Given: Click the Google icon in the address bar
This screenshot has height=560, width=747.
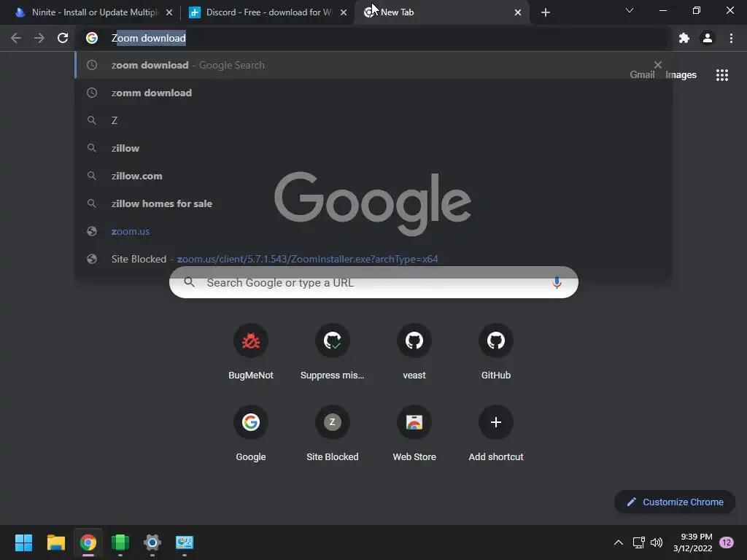Looking at the screenshot, I should pyautogui.click(x=92, y=38).
